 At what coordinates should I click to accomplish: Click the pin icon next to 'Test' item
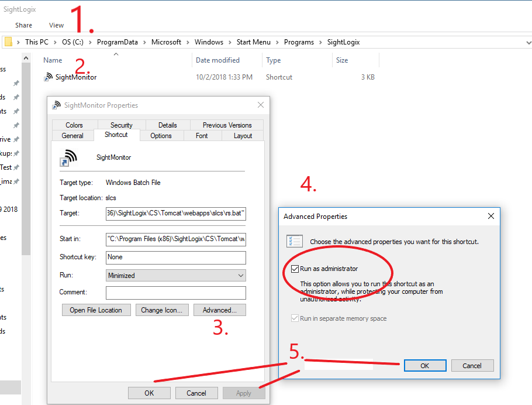(16, 167)
